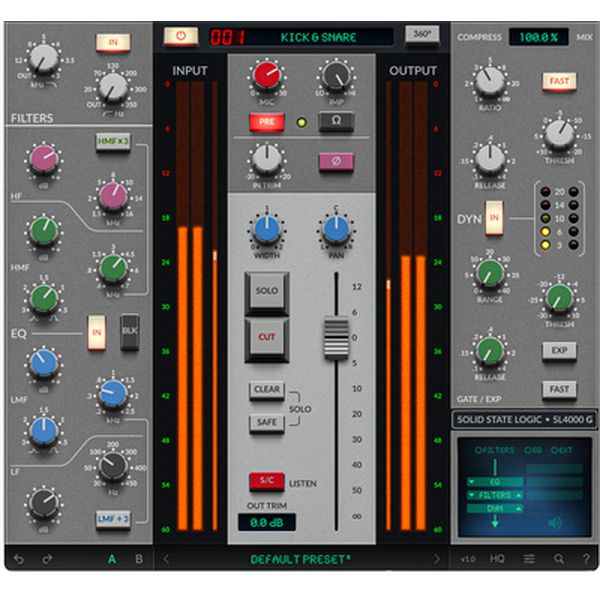Viewport: 600px width, 600px height.
Task: Click the redo arrow icon
Action: (x=48, y=558)
